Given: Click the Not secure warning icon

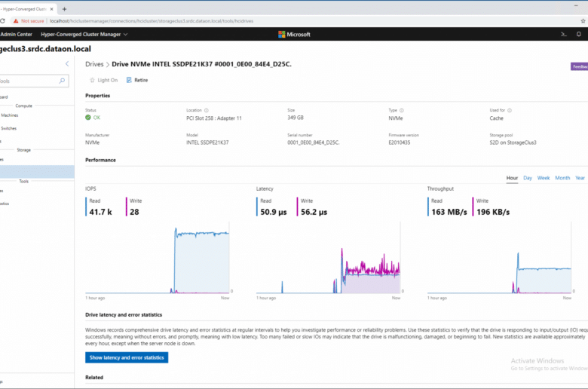Looking at the screenshot, I should pyautogui.click(x=16, y=21).
